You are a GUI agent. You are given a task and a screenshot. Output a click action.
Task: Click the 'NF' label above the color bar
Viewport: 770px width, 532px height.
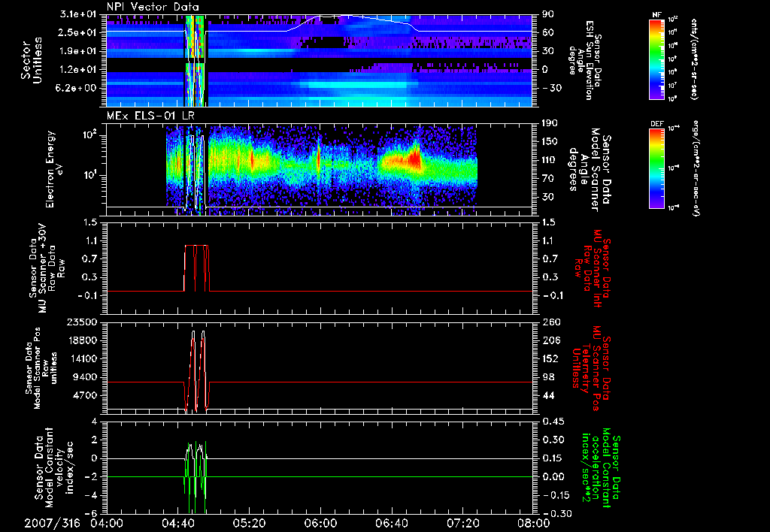(656, 15)
